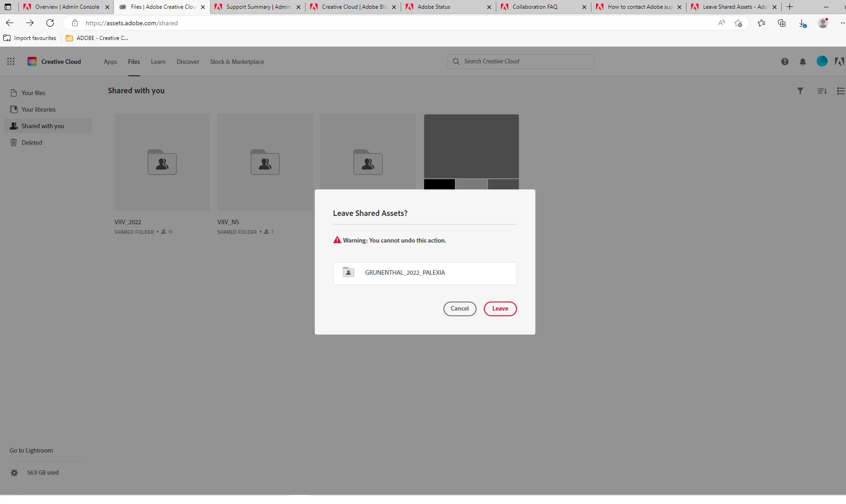Go back in the browser
Screen dimensions: 846x504
click(x=10, y=23)
